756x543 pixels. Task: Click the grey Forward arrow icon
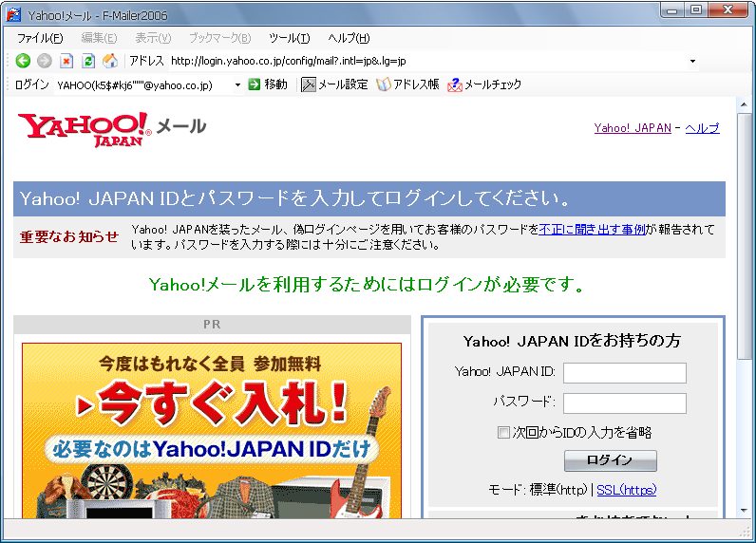(x=45, y=61)
